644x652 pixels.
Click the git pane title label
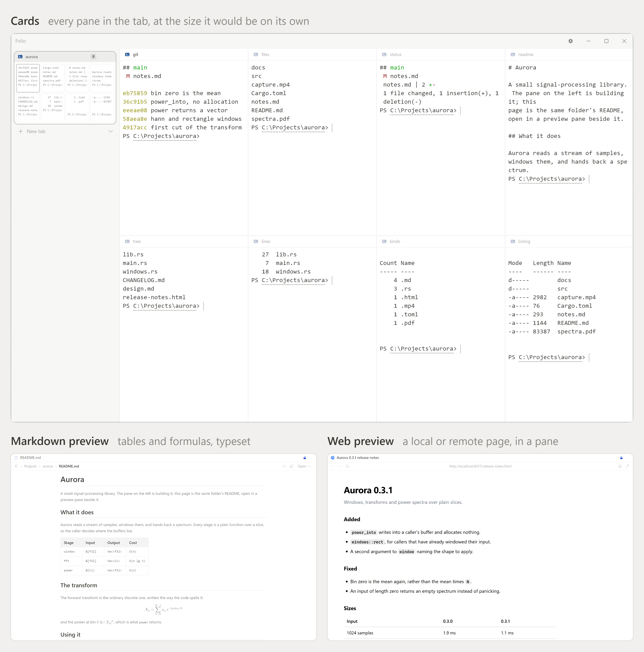click(135, 54)
